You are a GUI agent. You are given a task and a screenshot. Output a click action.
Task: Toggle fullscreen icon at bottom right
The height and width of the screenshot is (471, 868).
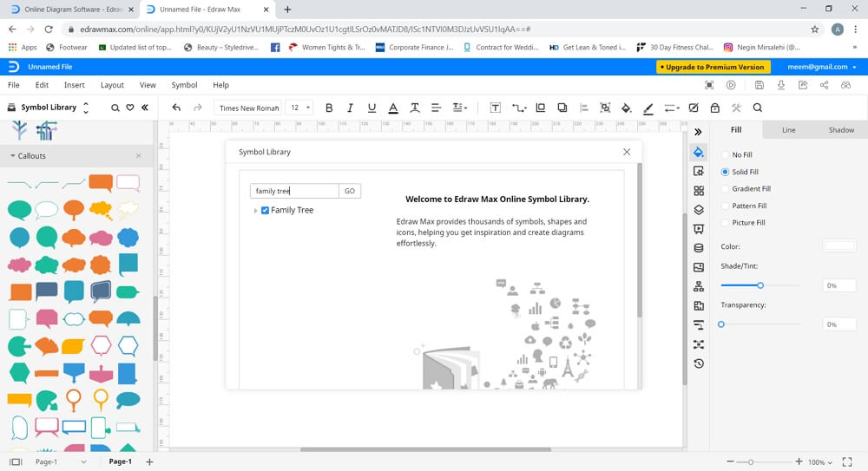pyautogui.click(x=847, y=461)
